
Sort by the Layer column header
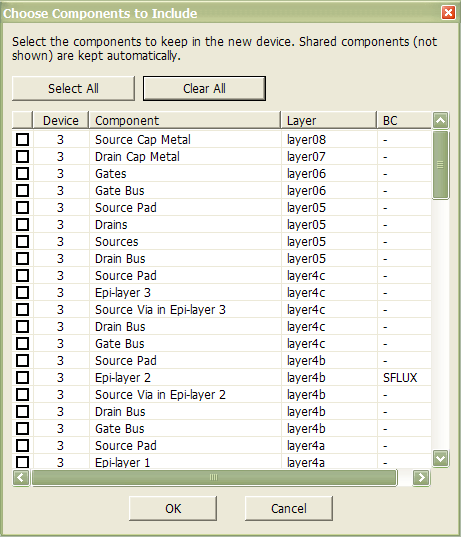[x=328, y=120]
